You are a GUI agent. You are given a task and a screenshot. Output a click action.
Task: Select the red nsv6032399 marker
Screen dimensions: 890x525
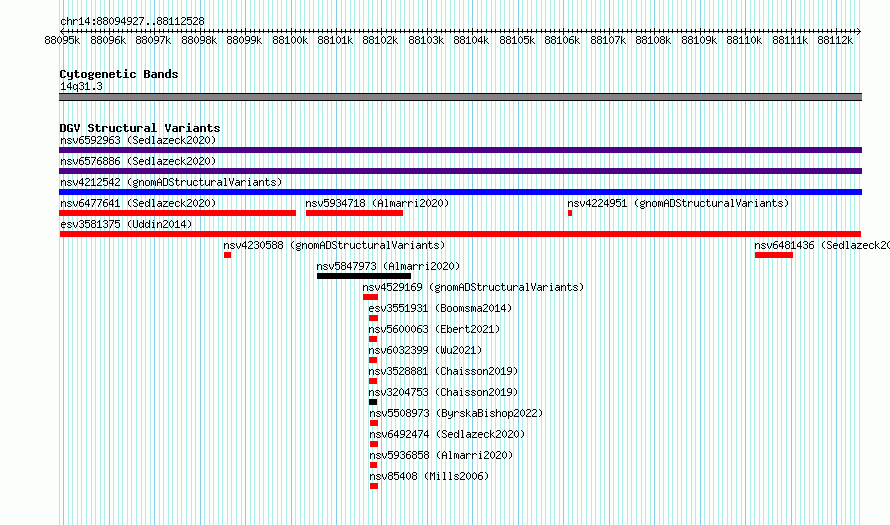coord(373,360)
